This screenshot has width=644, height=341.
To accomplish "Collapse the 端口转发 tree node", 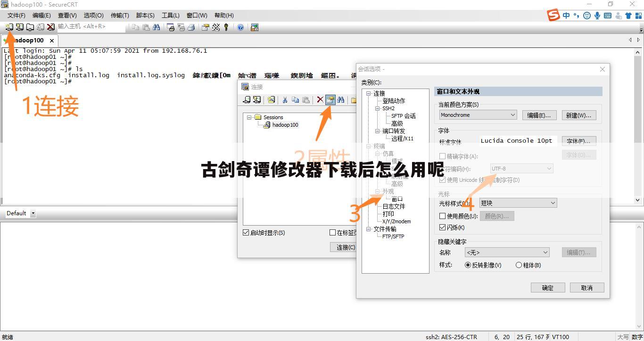I will (378, 131).
